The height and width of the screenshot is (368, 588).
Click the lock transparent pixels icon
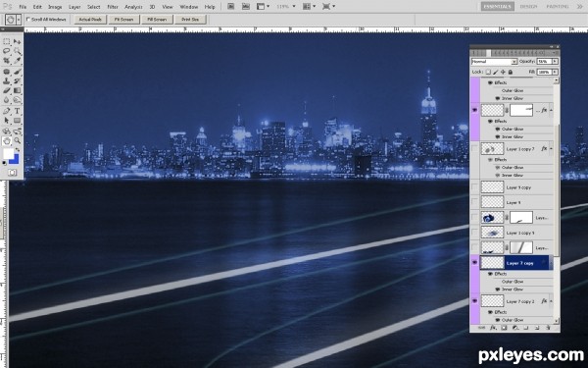click(488, 72)
